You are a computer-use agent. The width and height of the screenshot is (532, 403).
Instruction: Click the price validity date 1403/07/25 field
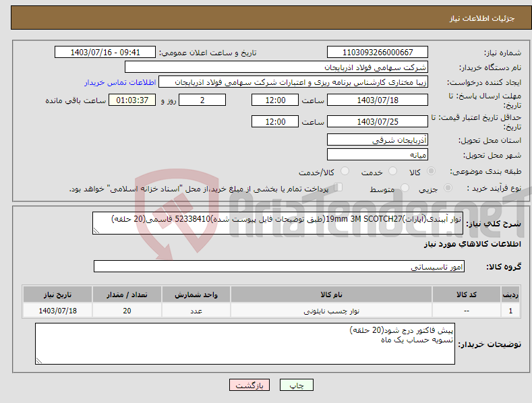[x=378, y=121]
